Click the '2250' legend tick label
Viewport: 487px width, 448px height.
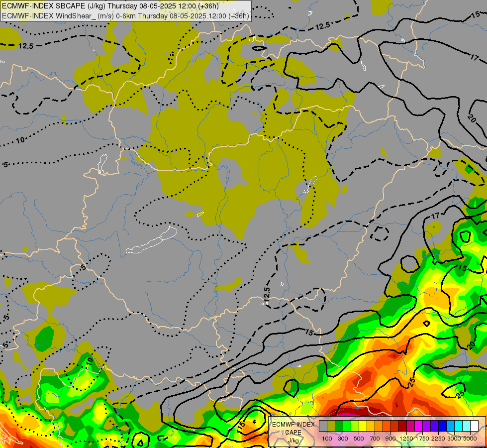point(438,439)
